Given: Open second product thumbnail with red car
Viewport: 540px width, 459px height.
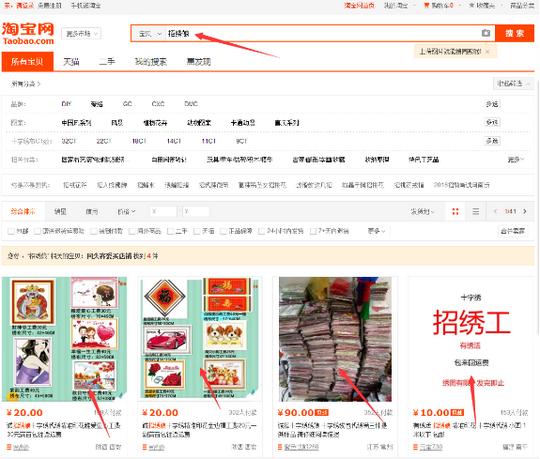Looking at the screenshot, I should (x=200, y=339).
